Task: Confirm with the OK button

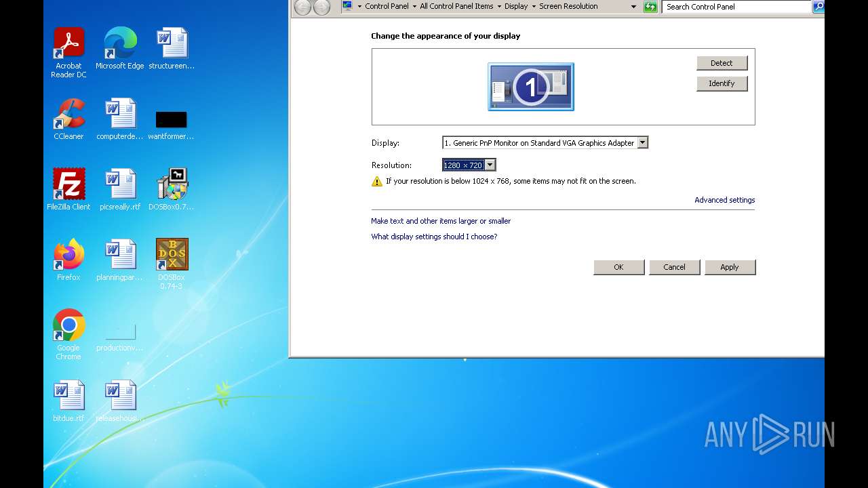Action: tap(618, 267)
